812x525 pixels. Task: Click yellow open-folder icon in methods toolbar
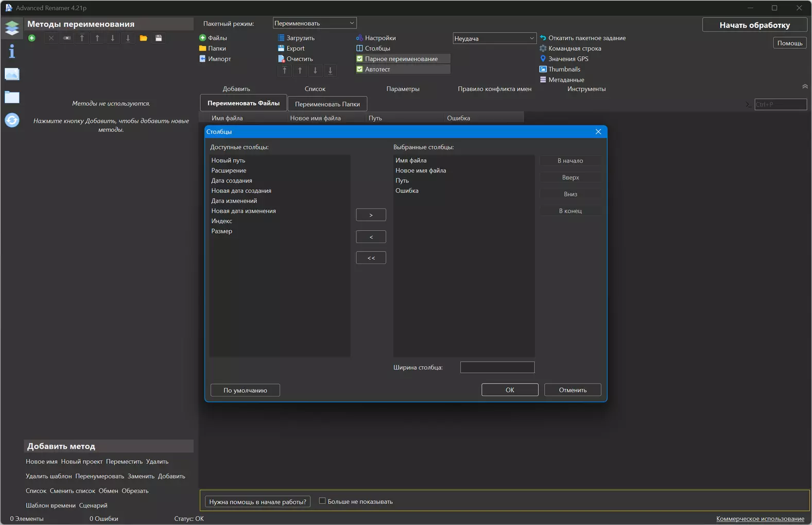[144, 38]
